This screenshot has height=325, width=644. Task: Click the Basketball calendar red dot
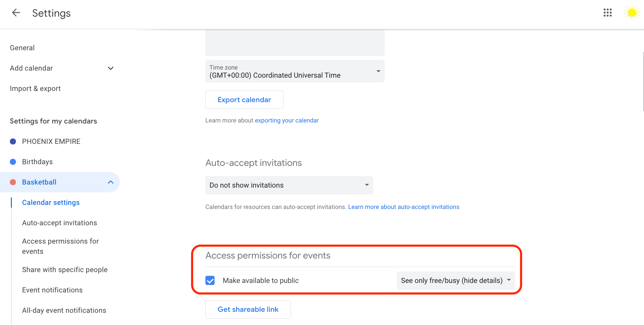click(13, 182)
